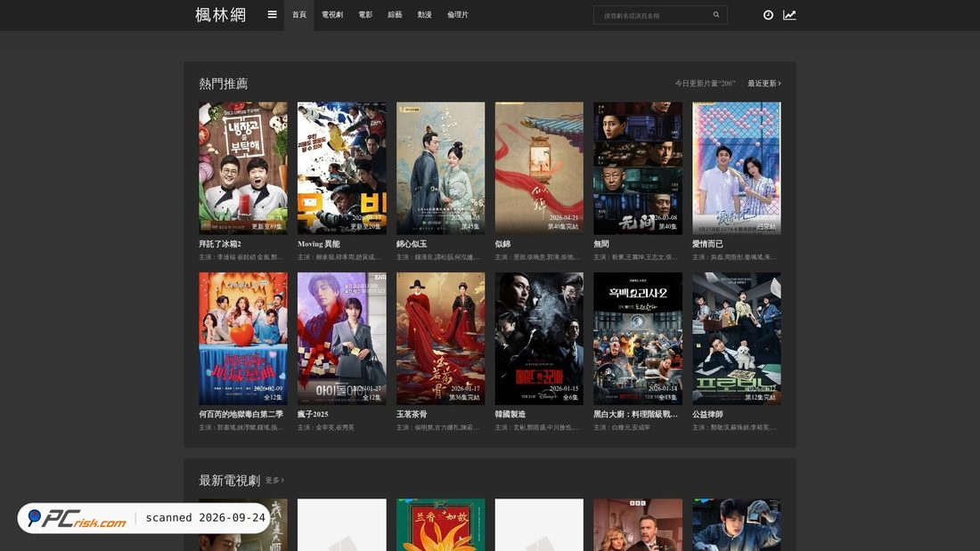Open the 玉茗茶骨 poster thumbnail
980x551 pixels.
(441, 338)
